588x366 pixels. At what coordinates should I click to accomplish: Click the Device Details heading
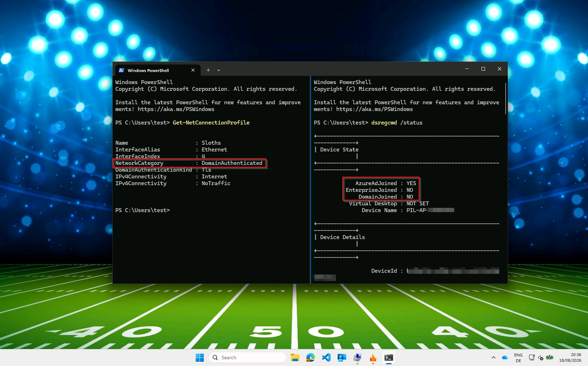[x=342, y=237]
